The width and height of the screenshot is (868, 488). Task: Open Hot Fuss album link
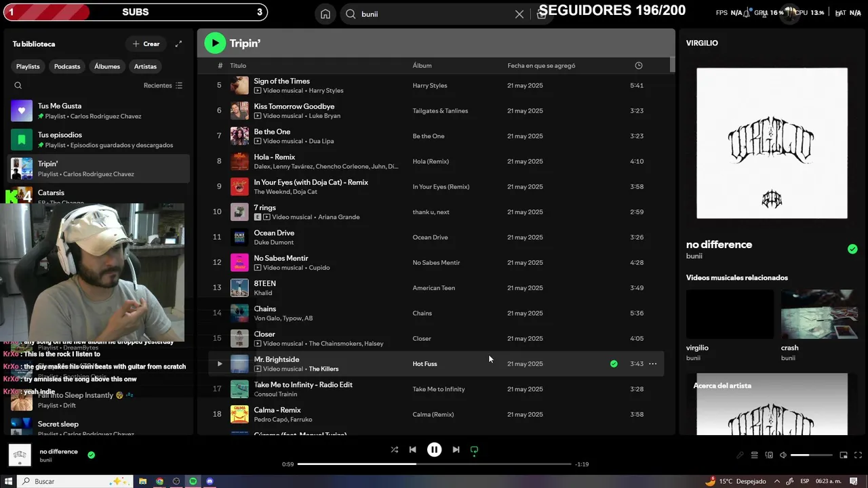coord(425,364)
